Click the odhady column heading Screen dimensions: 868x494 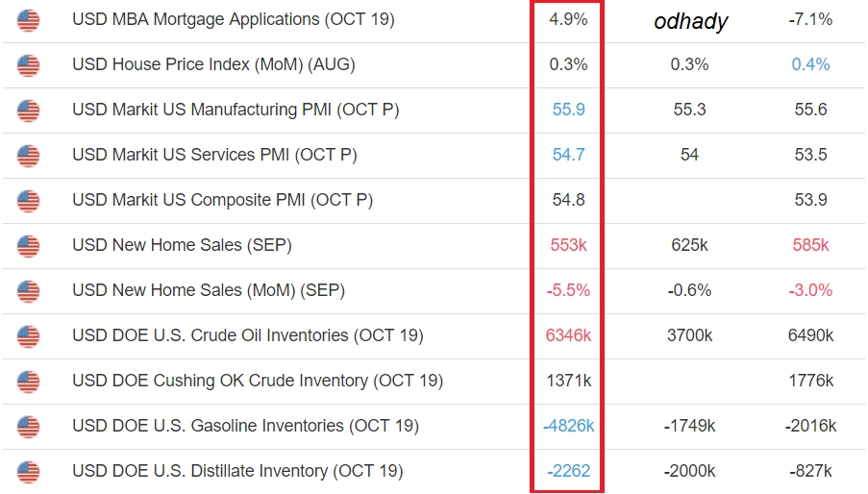[x=690, y=21]
